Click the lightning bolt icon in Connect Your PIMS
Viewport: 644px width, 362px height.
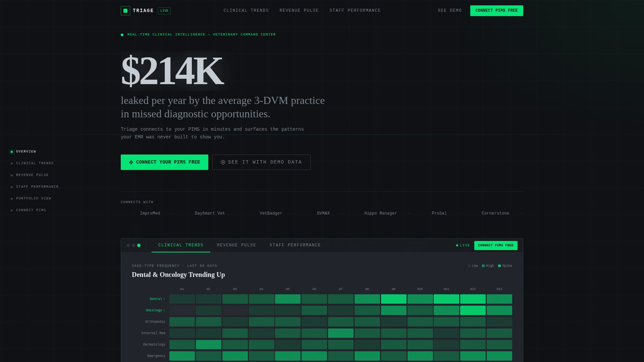131,162
